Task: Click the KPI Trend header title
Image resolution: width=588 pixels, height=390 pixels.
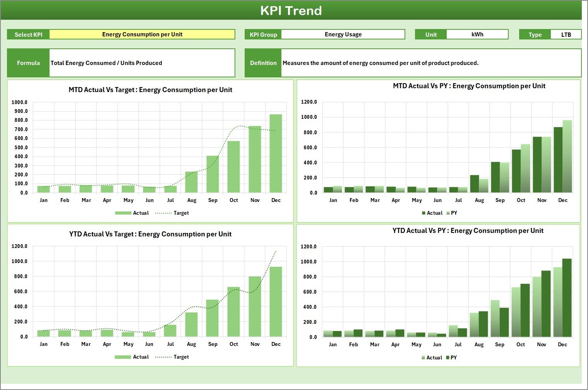Action: tap(291, 10)
